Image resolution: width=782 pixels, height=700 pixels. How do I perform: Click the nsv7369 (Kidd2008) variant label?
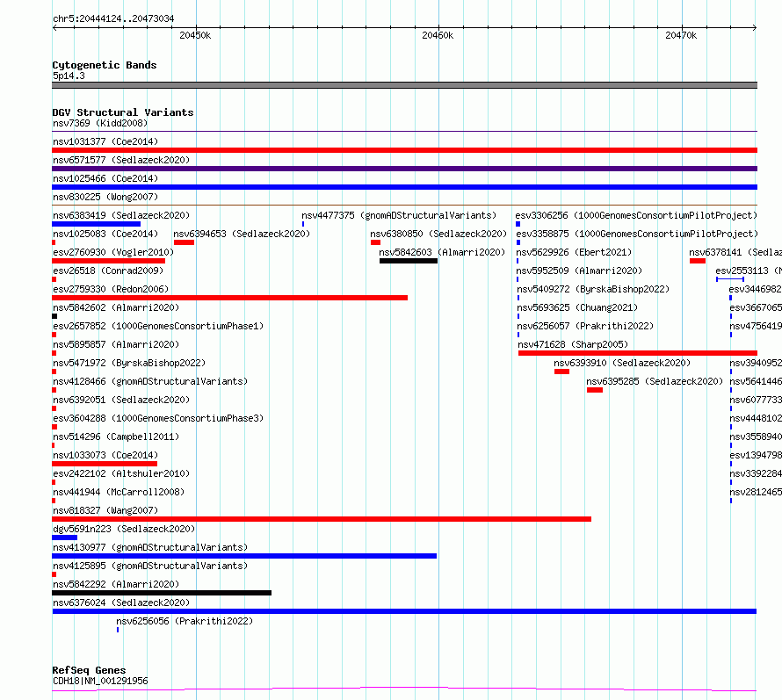(100, 123)
